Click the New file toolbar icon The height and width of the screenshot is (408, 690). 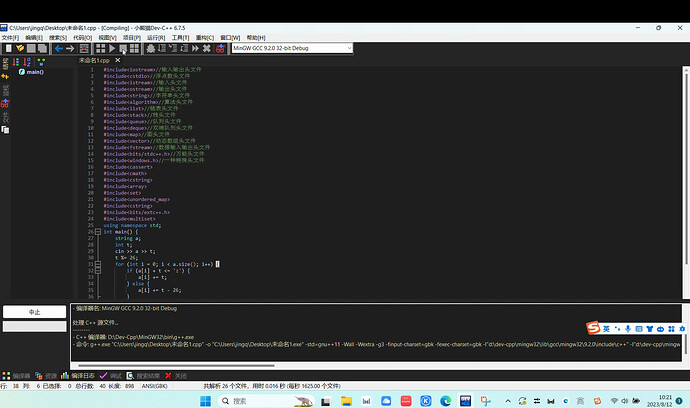8,48
